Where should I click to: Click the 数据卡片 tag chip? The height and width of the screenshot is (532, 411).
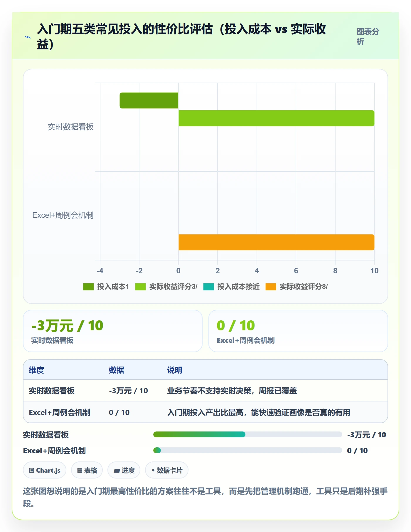coord(167,470)
